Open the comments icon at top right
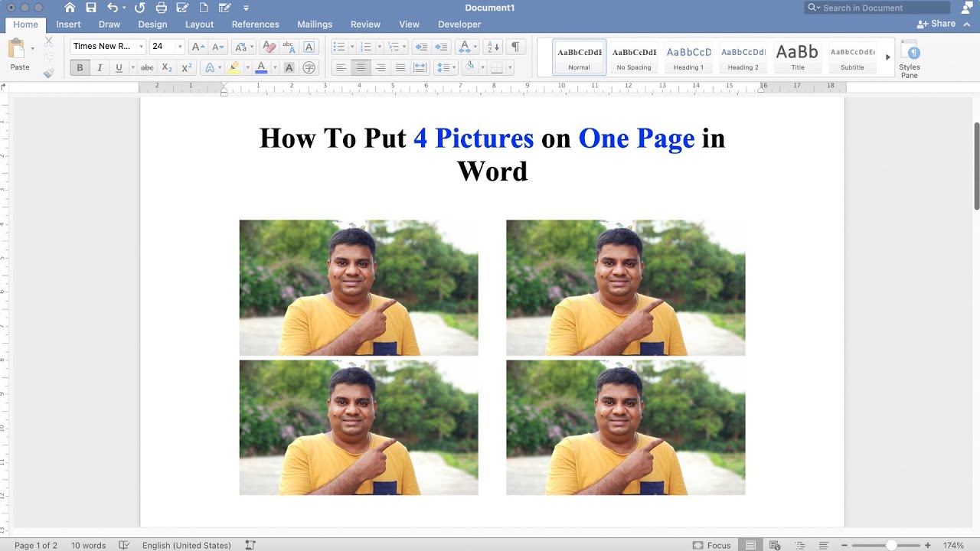Screen dimensions: 980x551 click(x=965, y=8)
